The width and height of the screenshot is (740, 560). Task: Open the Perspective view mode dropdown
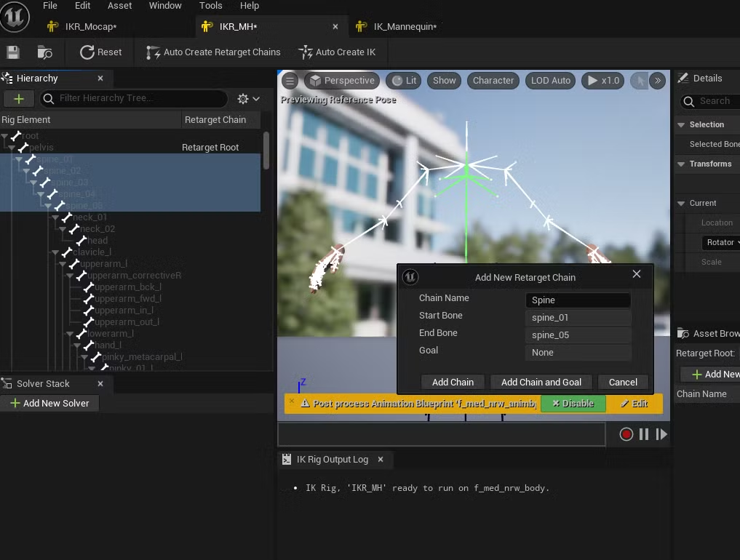pyautogui.click(x=342, y=81)
